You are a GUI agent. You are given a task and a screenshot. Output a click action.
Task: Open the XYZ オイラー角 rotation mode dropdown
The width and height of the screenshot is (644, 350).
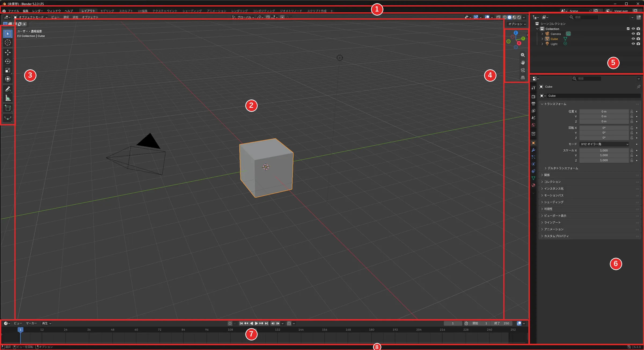coord(604,144)
